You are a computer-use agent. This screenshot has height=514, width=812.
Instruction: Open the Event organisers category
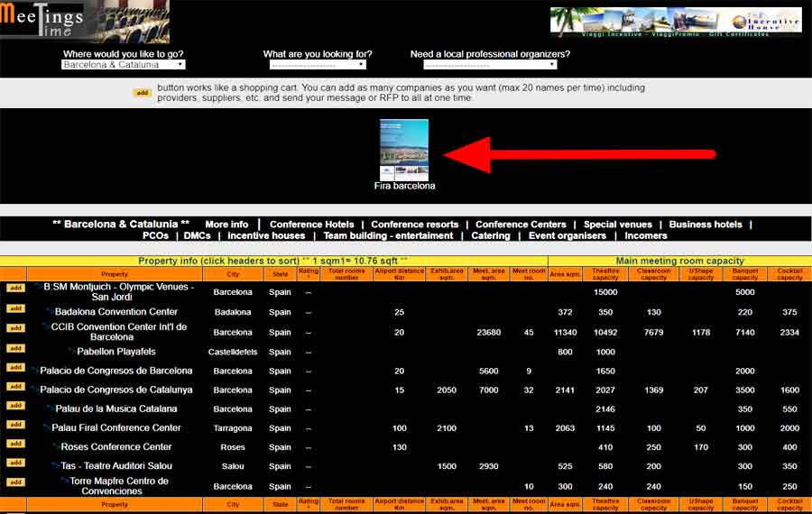[567, 236]
